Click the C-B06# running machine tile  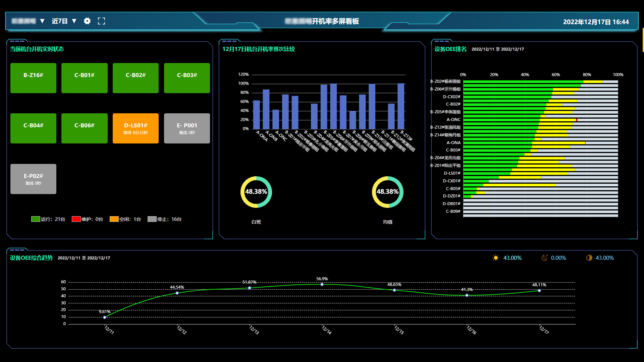[x=84, y=128]
